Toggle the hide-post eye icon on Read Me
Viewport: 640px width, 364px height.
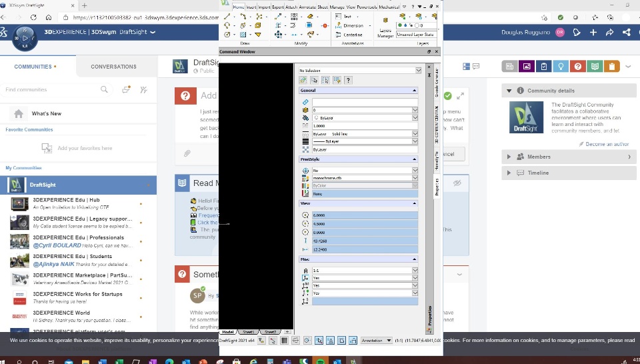457,183
